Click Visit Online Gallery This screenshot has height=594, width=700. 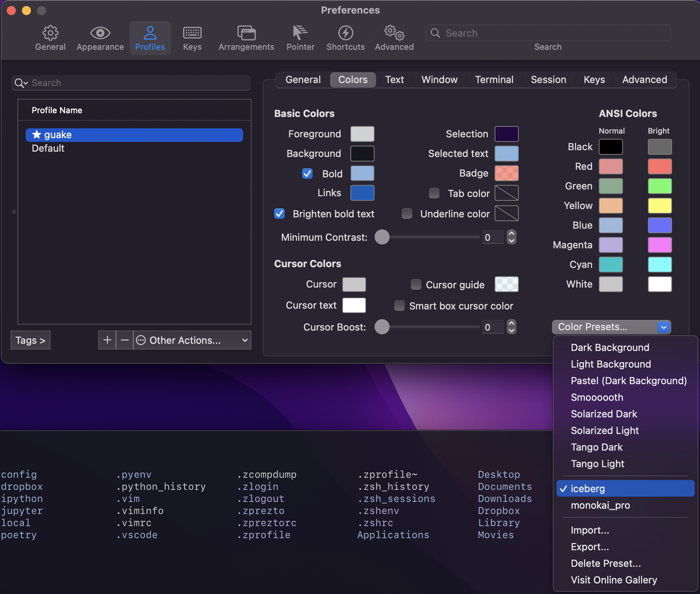point(614,580)
